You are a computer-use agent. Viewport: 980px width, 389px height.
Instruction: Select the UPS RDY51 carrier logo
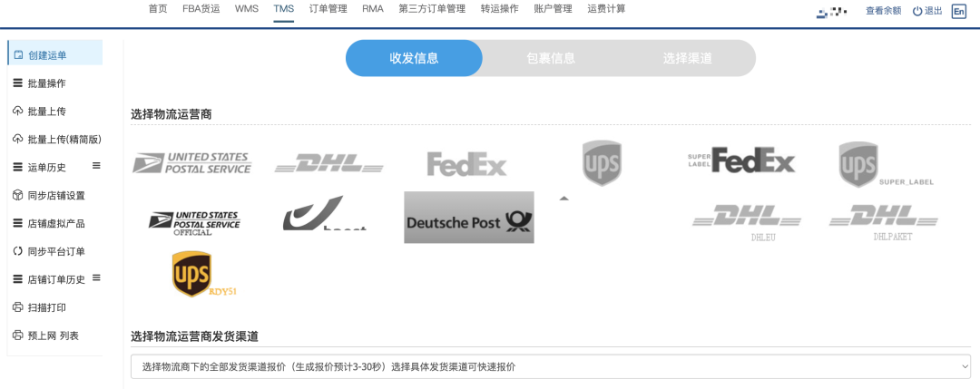pos(204,274)
